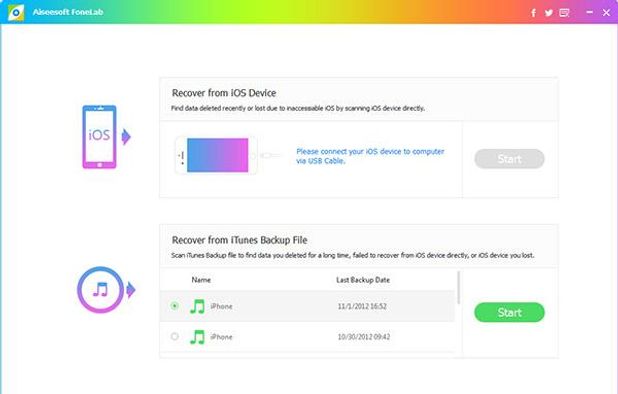Screen dimensions: 618x394
Task: Click the arrow beside the iTunes icon
Action: 131,290
